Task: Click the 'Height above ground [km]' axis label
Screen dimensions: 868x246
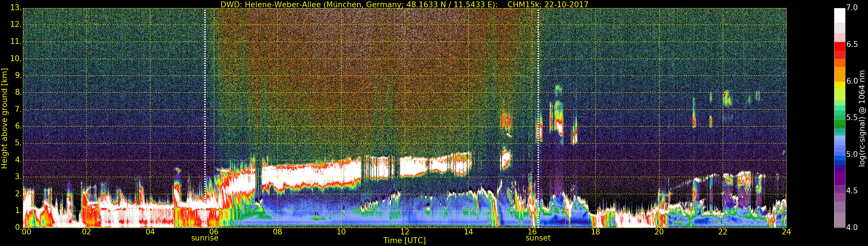Action: tap(4, 118)
